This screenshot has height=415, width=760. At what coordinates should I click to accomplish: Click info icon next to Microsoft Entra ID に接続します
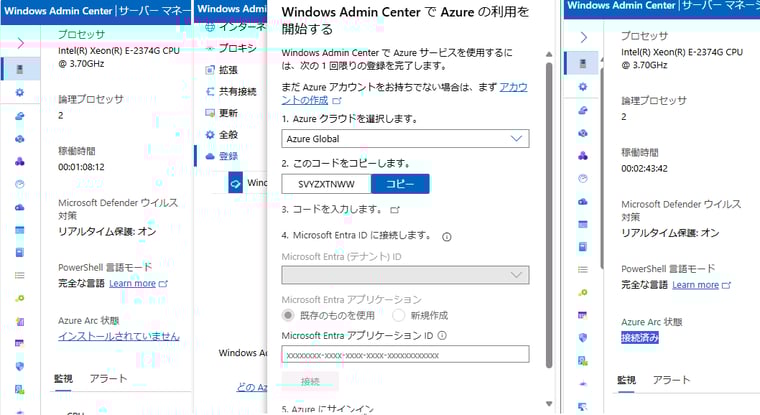(447, 237)
